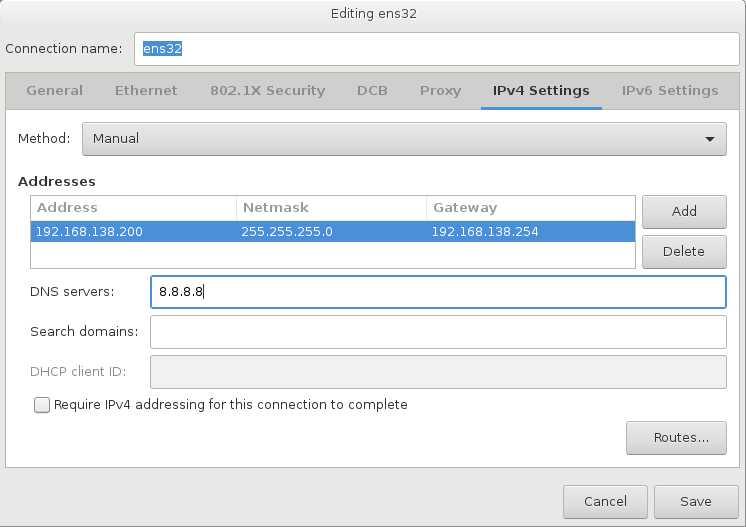Enable Require IPv4 addressing checkbox

tap(42, 405)
